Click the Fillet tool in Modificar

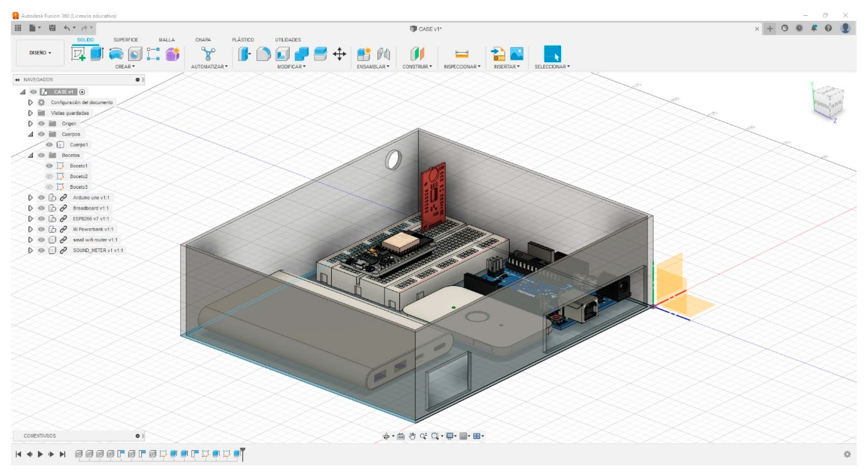point(264,54)
